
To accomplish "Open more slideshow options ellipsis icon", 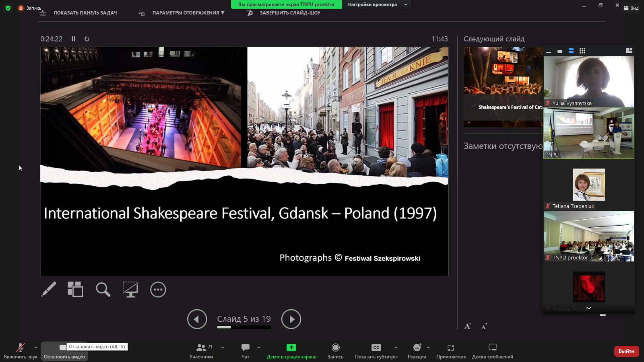I will [x=158, y=290].
